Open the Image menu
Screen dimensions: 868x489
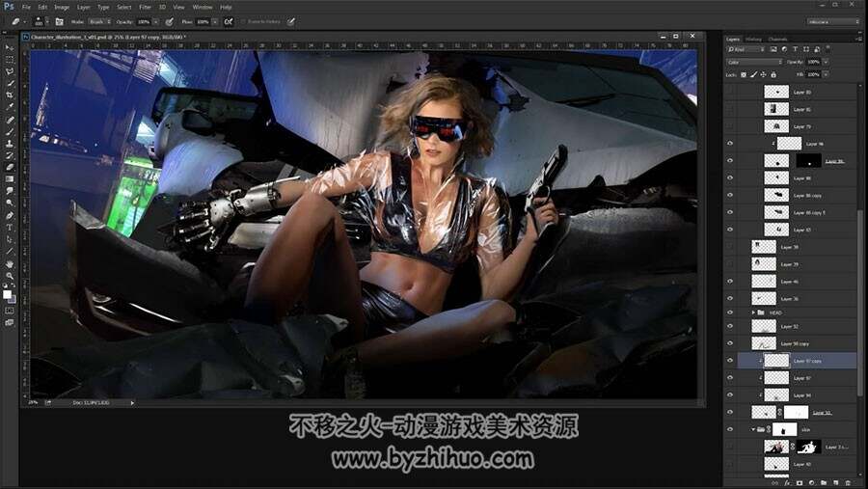pos(62,7)
